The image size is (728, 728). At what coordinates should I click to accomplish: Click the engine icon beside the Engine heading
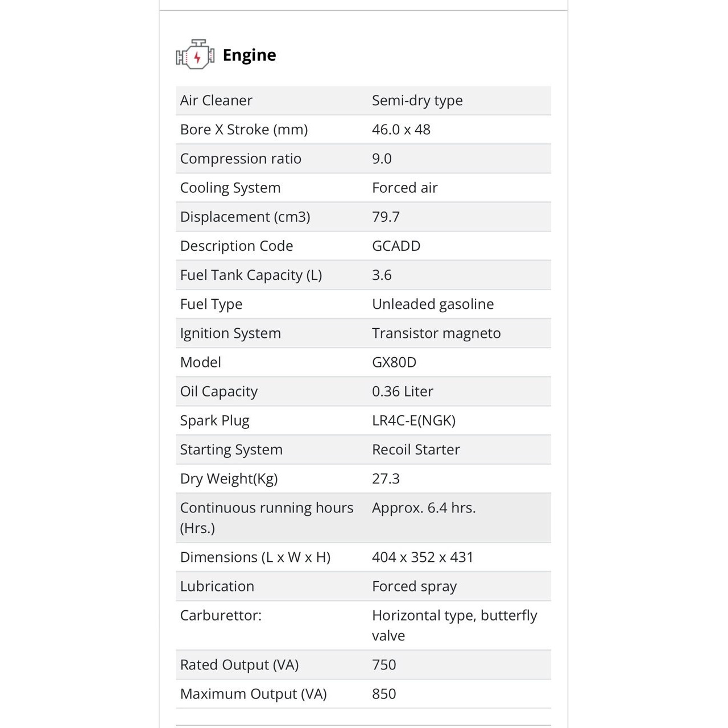[195, 55]
